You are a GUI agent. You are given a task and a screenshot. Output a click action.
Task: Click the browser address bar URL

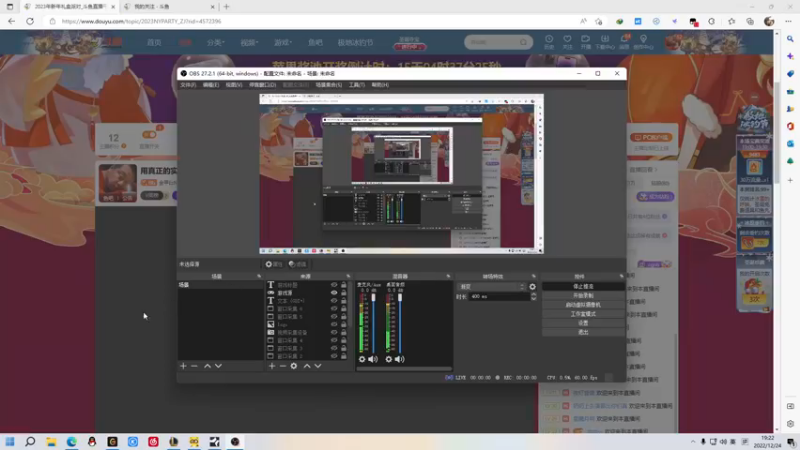click(141, 21)
